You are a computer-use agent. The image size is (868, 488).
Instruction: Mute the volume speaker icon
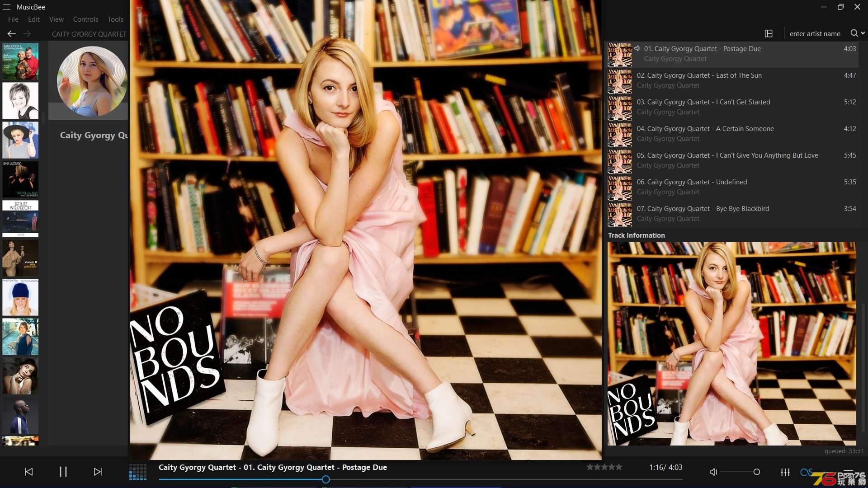tap(713, 472)
